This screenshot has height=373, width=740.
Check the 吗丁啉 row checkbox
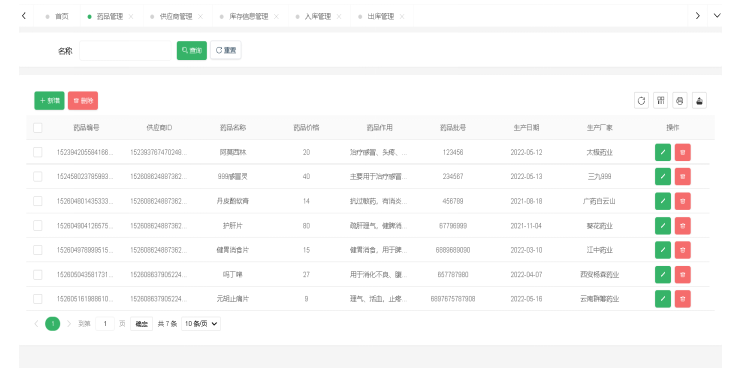point(38,274)
